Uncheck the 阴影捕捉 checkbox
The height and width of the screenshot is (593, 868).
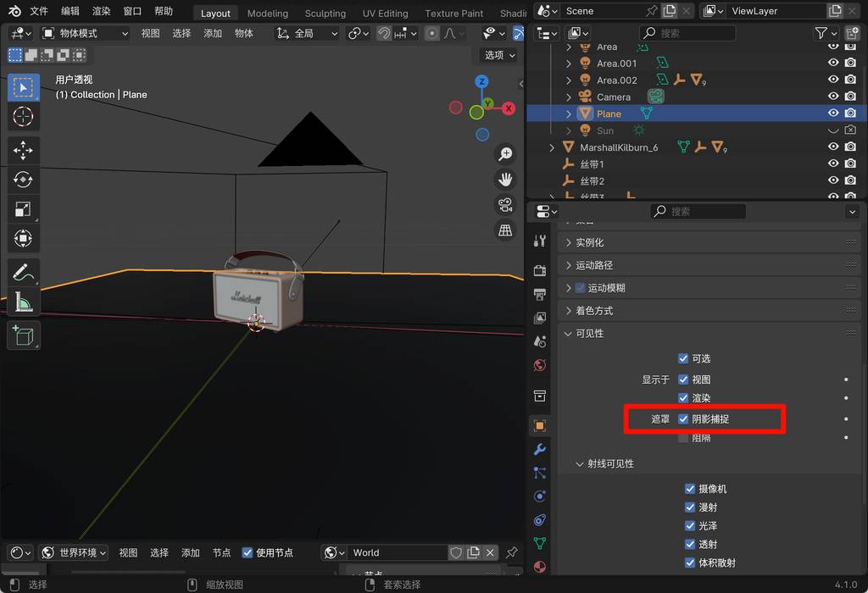click(x=683, y=419)
